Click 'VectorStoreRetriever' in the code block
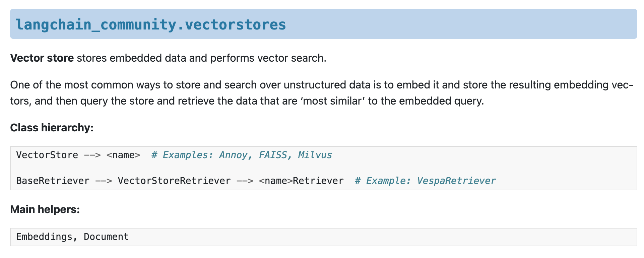The image size is (644, 258). [x=174, y=181]
